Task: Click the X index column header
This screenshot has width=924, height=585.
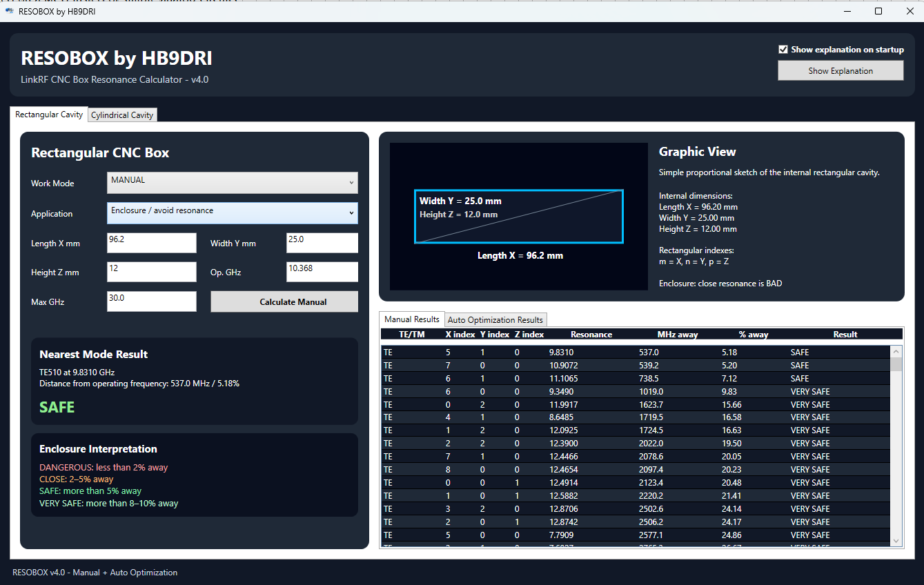Action: (460, 335)
